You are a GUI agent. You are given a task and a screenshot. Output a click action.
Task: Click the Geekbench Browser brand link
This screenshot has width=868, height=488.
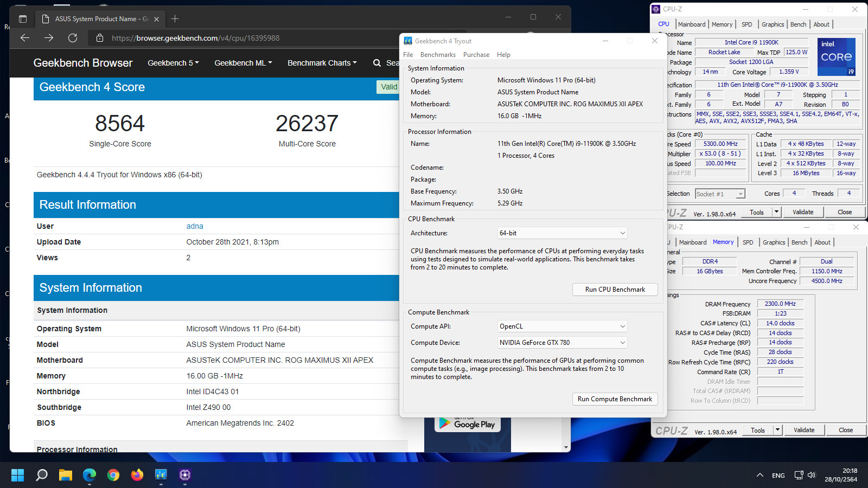pos(82,63)
